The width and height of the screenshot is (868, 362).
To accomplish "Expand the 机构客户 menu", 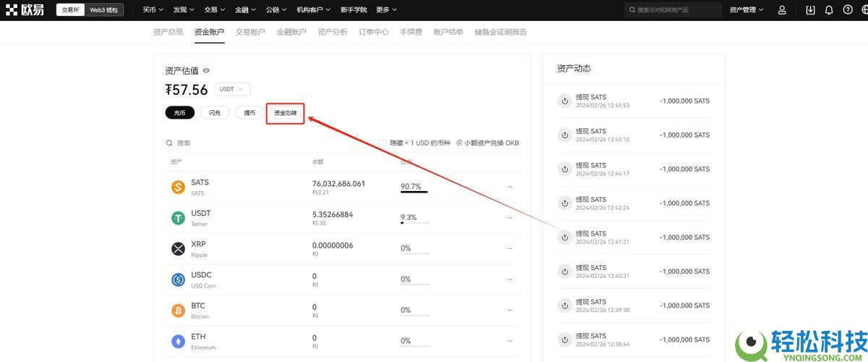I will [x=313, y=10].
